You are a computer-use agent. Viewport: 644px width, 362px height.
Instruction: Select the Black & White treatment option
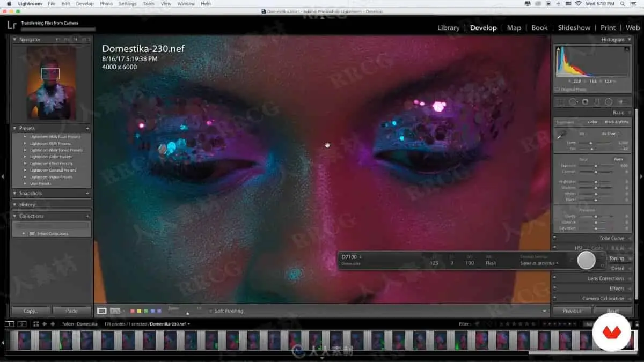pyautogui.click(x=617, y=122)
